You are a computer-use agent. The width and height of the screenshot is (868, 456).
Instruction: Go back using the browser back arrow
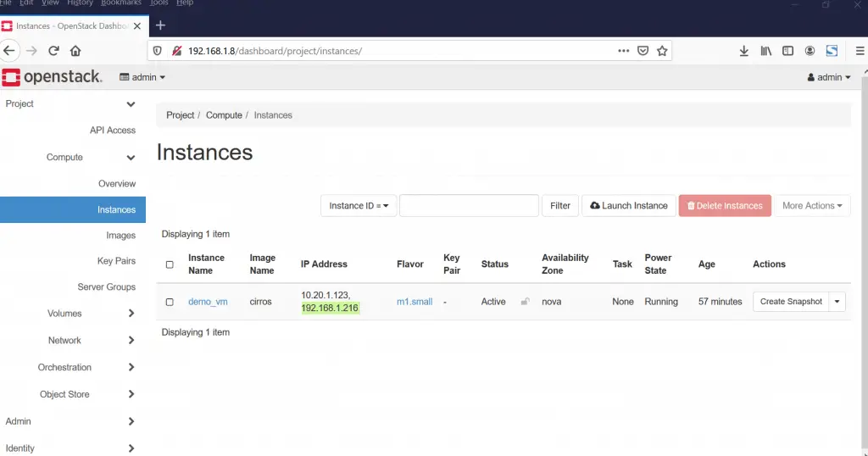pyautogui.click(x=9, y=51)
